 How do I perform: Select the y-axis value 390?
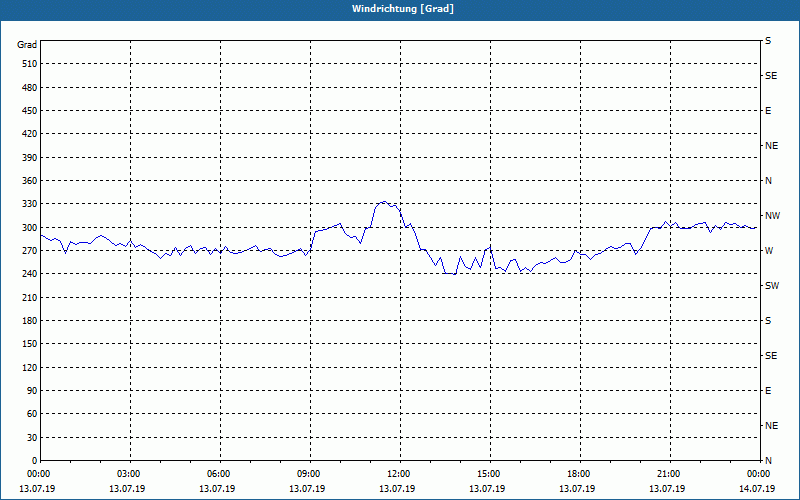coord(30,157)
